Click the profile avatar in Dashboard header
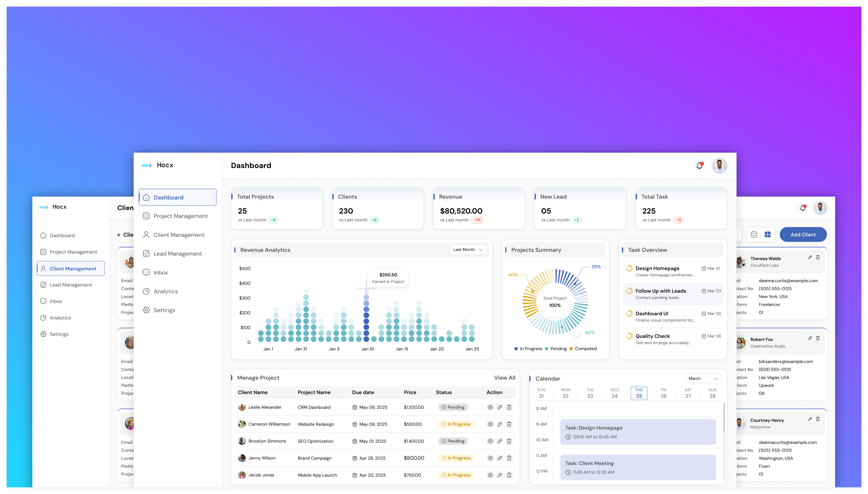868x494 pixels. coord(719,166)
